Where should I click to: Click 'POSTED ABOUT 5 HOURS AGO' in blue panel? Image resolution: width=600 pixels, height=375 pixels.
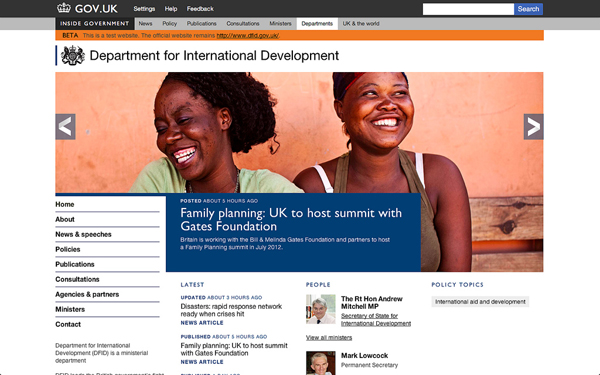tap(219, 201)
